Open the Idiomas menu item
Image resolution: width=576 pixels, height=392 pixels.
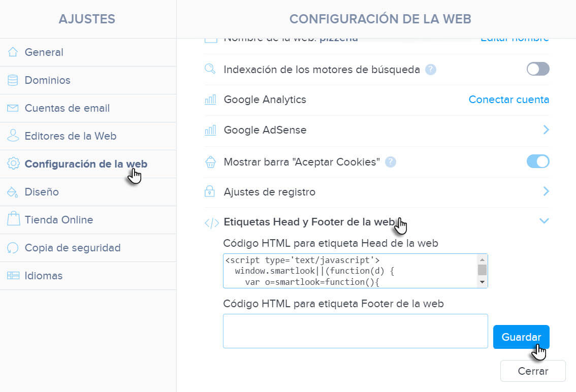click(44, 276)
